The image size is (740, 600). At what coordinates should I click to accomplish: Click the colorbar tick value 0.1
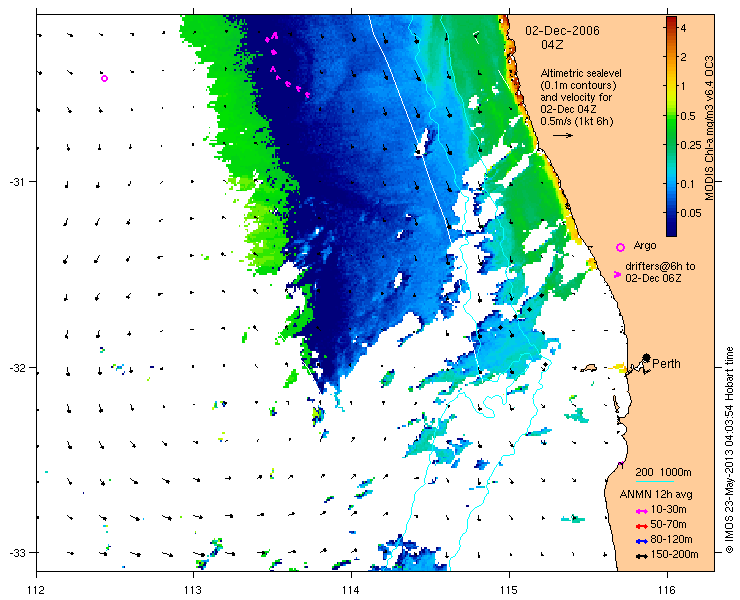(x=687, y=184)
